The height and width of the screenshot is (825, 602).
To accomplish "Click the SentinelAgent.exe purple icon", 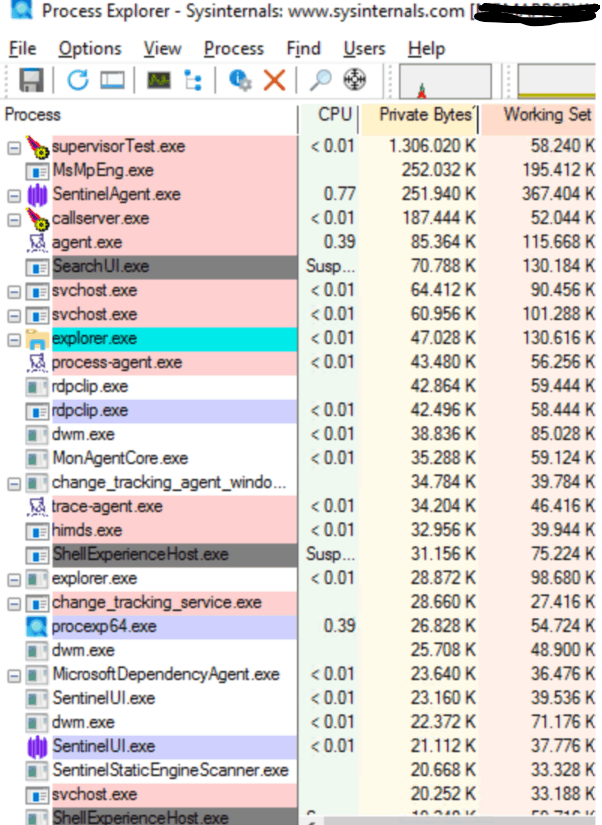I will point(37,195).
